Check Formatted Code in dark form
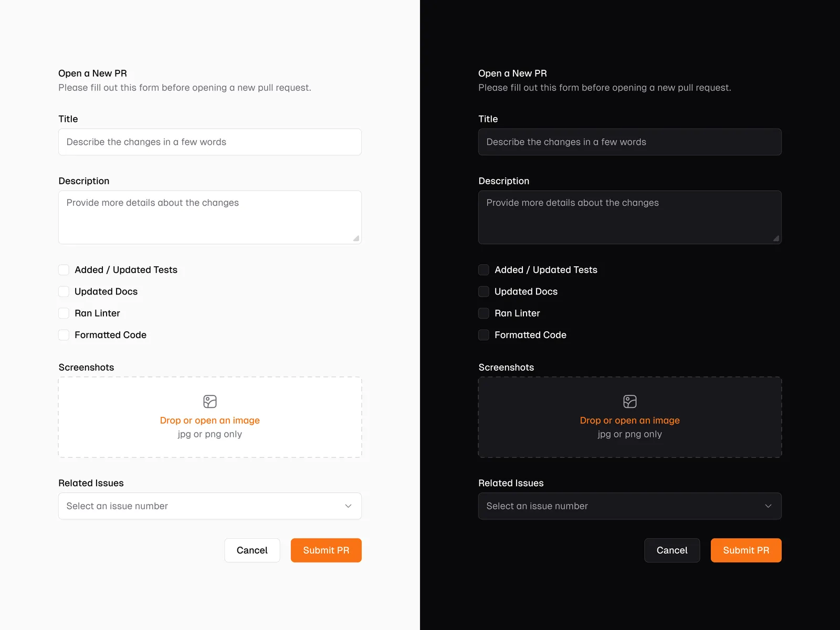The width and height of the screenshot is (840, 630). point(484,335)
